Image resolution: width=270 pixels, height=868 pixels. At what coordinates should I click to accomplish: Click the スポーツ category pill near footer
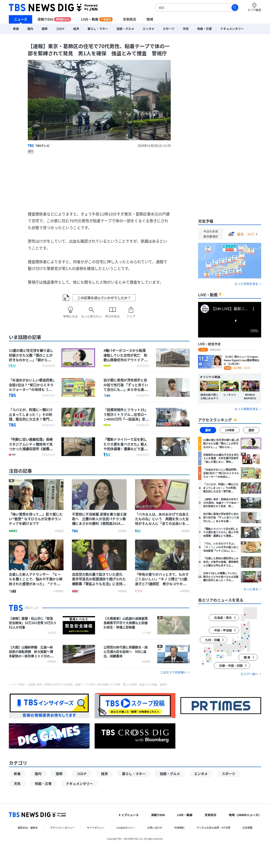pos(229,774)
